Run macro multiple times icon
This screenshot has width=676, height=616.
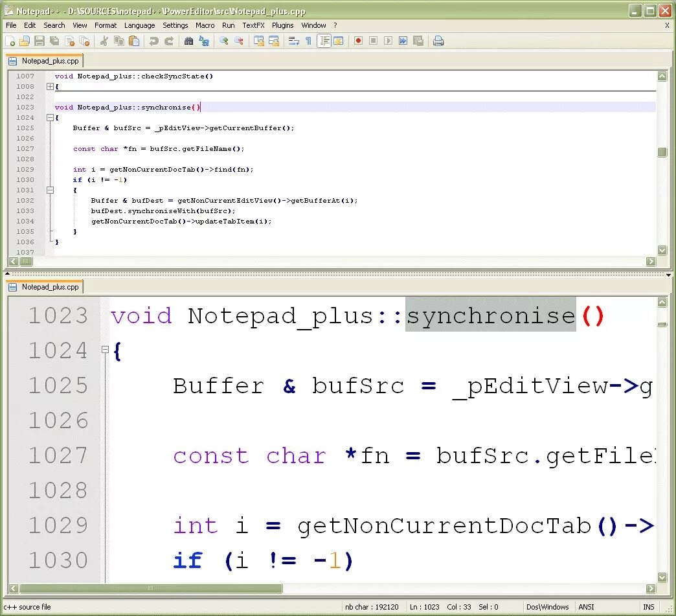click(x=403, y=41)
